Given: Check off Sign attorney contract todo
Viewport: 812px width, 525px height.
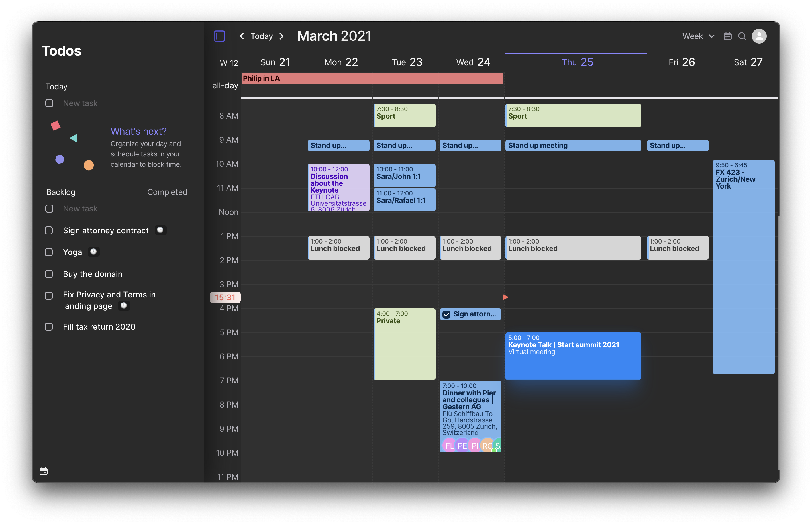Looking at the screenshot, I should pyautogui.click(x=49, y=230).
